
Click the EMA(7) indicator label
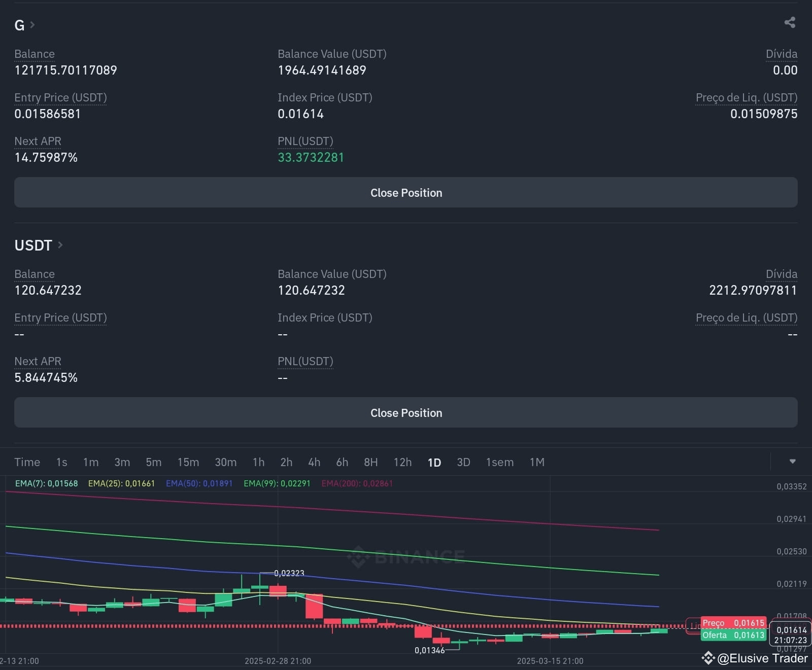point(46,483)
